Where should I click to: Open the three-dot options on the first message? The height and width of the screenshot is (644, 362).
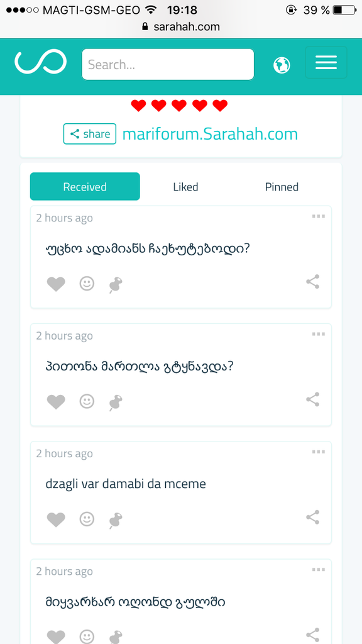(319, 216)
